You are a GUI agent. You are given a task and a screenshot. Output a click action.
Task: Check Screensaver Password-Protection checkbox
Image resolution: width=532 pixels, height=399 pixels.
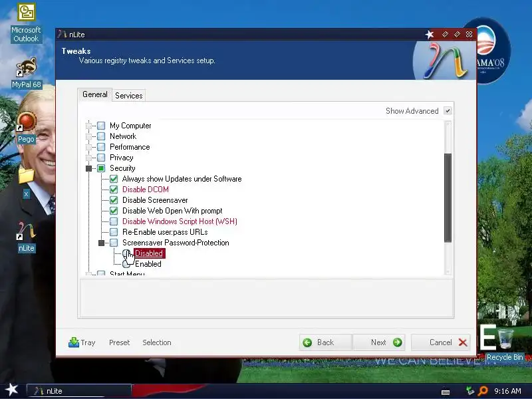(x=114, y=243)
